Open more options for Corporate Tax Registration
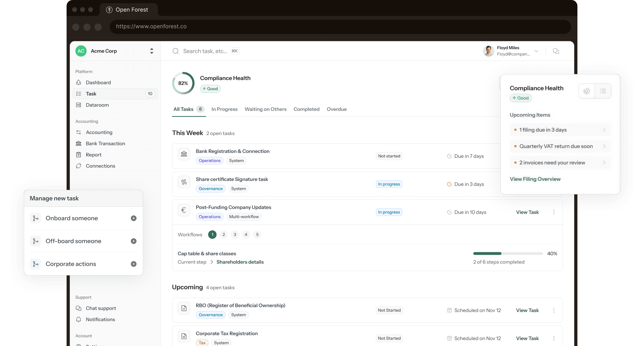The height and width of the screenshot is (346, 644). tap(554, 338)
